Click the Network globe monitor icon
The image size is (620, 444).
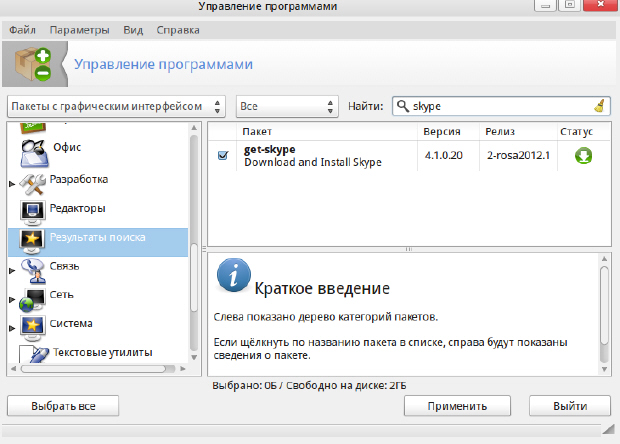click(x=32, y=300)
